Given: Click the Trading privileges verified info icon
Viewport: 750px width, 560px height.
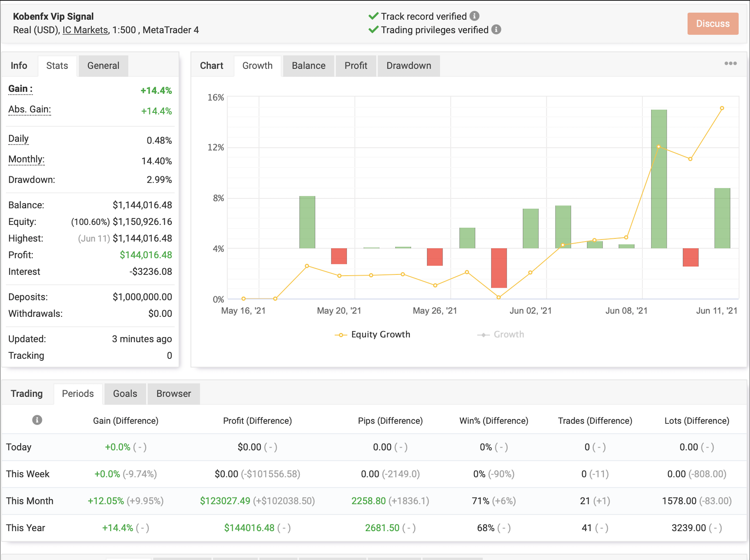Looking at the screenshot, I should (496, 30).
